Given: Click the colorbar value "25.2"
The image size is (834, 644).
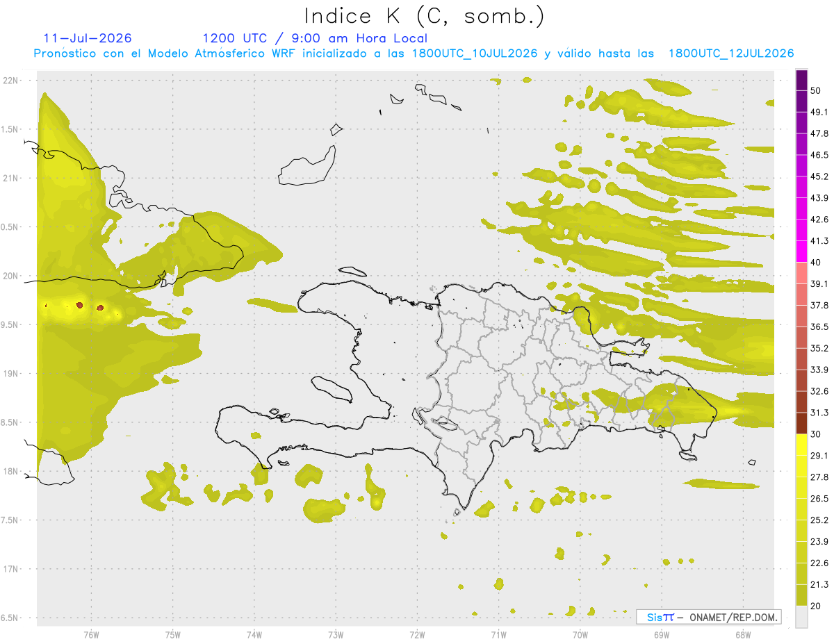Looking at the screenshot, I should coord(819,520).
